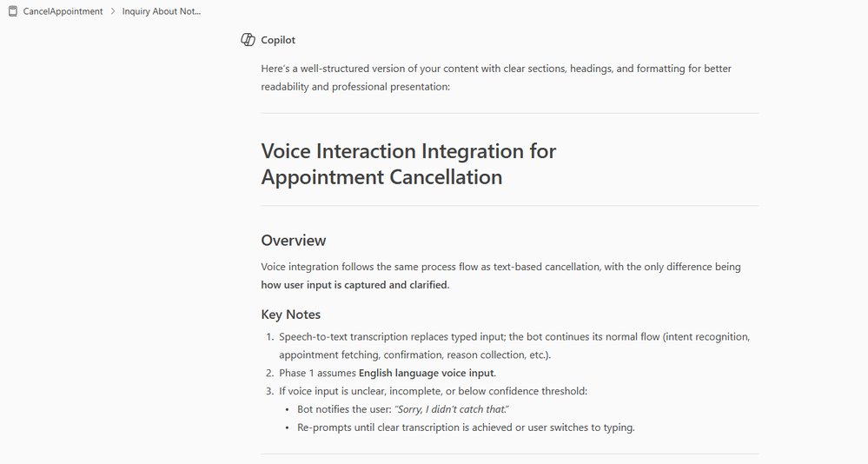Click the divider line under the main title

(510, 205)
